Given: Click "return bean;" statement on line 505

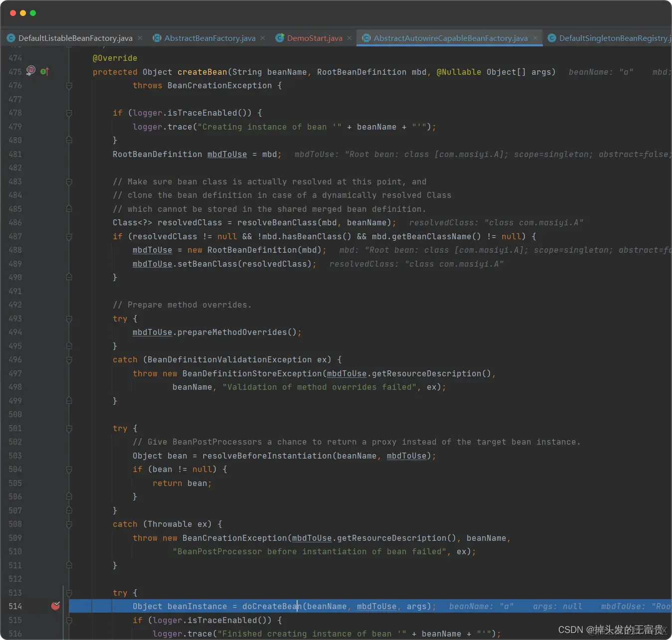Looking at the screenshot, I should point(182,483).
